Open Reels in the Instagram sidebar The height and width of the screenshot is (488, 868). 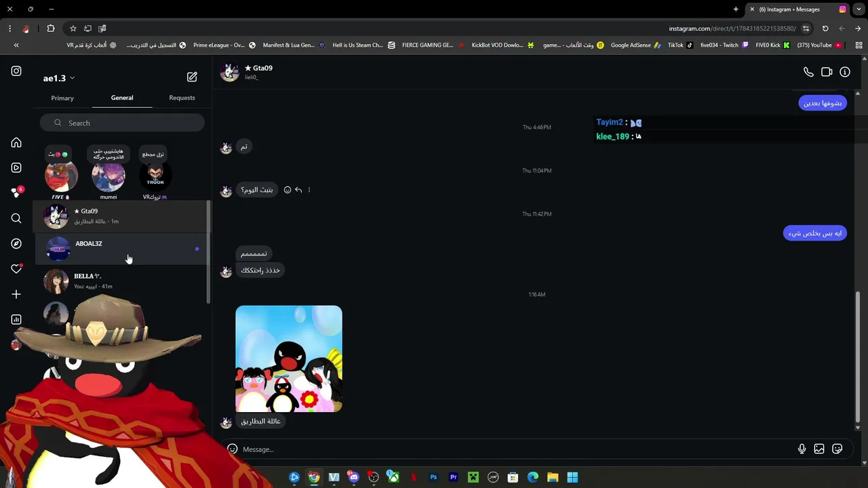tap(16, 168)
